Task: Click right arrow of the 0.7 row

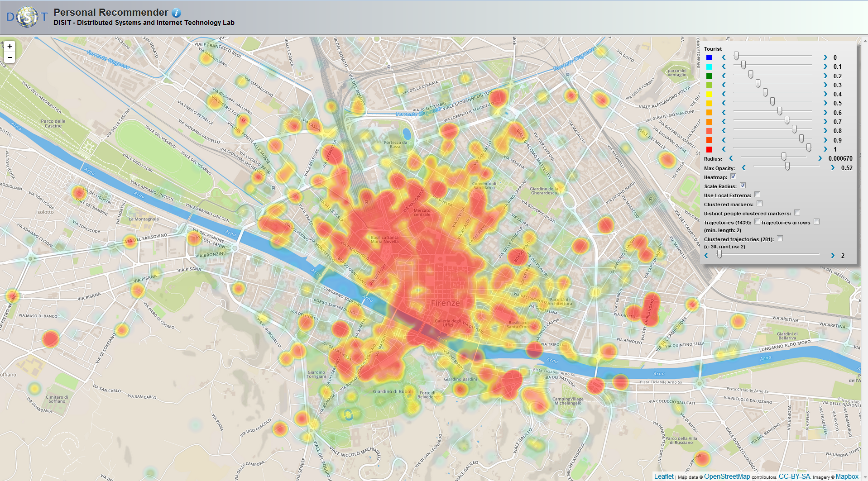Action: tap(825, 121)
